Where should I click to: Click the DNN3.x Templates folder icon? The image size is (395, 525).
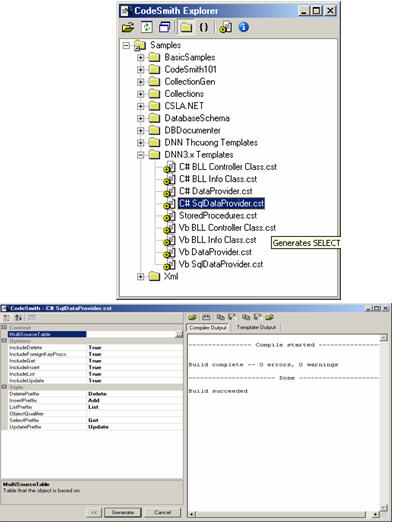coord(154,155)
